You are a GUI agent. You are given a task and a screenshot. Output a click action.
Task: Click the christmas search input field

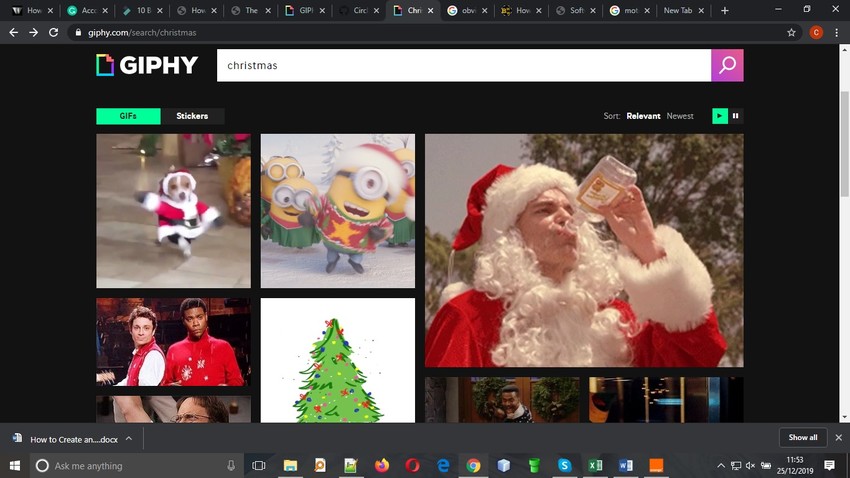coord(464,66)
